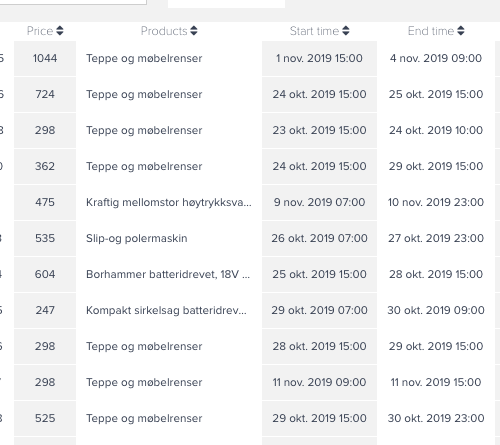Click the End time header label
The width and height of the screenshot is (500, 445).
pyautogui.click(x=431, y=31)
